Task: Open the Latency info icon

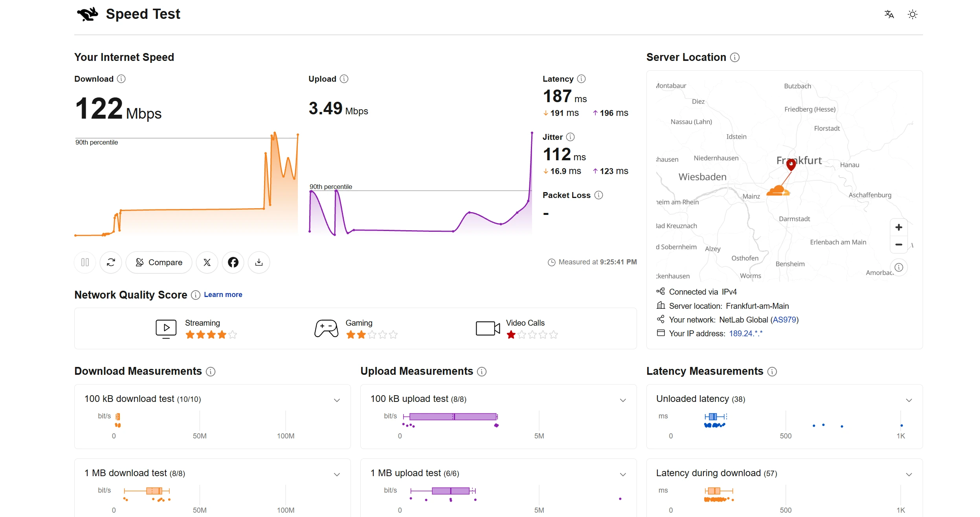Action: tap(582, 79)
